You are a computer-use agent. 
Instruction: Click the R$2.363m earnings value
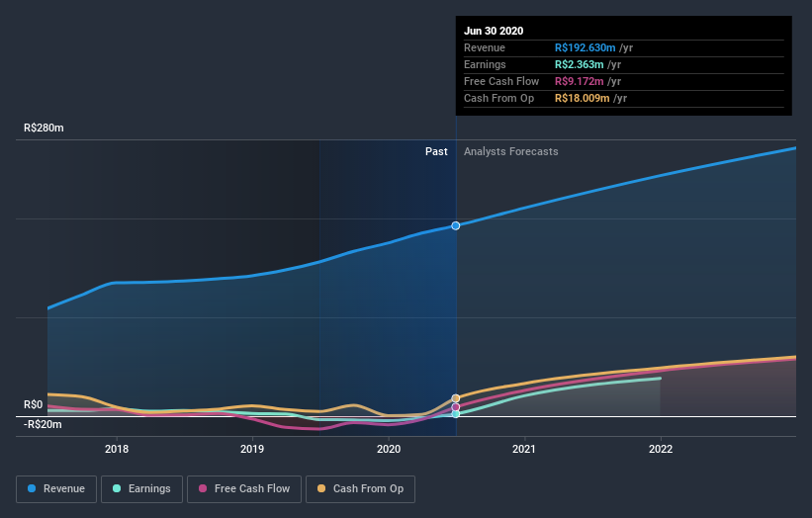[579, 64]
